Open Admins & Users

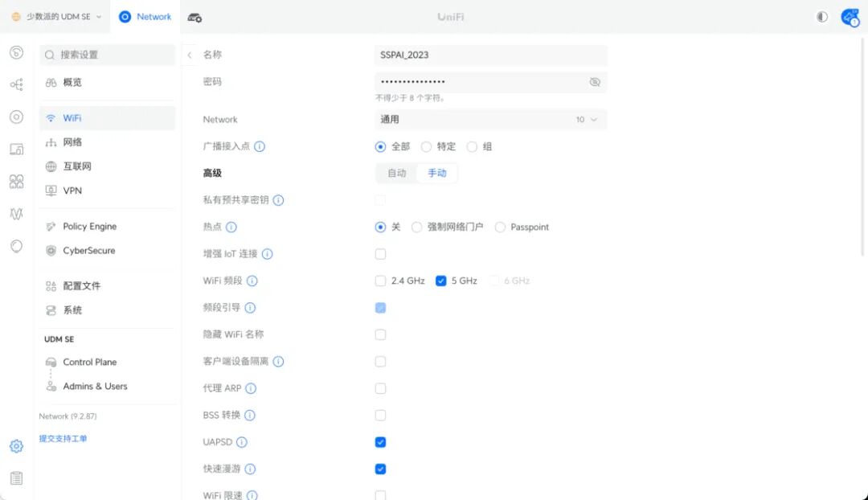(108, 387)
